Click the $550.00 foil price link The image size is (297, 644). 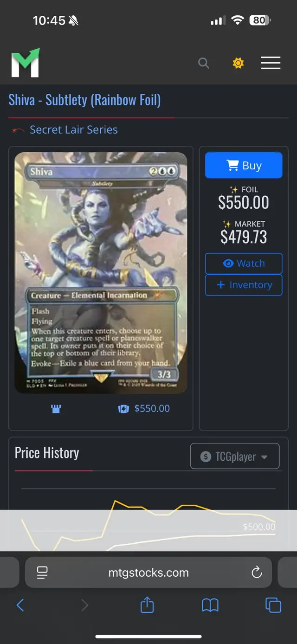[152, 409]
